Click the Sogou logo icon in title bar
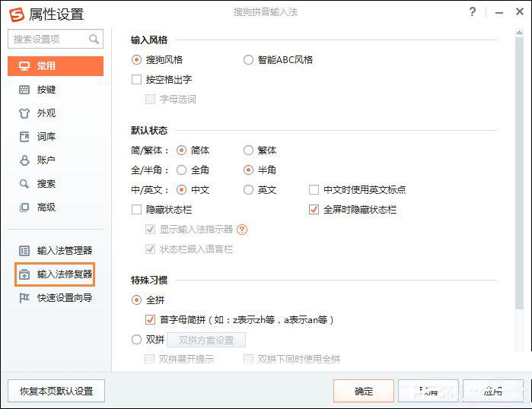 [x=17, y=14]
